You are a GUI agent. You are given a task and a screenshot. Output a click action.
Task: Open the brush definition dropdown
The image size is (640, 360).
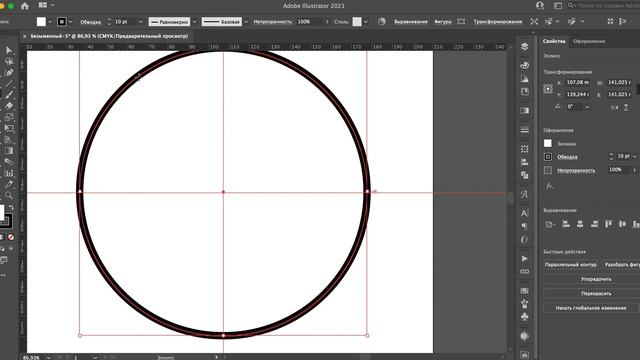(x=246, y=22)
